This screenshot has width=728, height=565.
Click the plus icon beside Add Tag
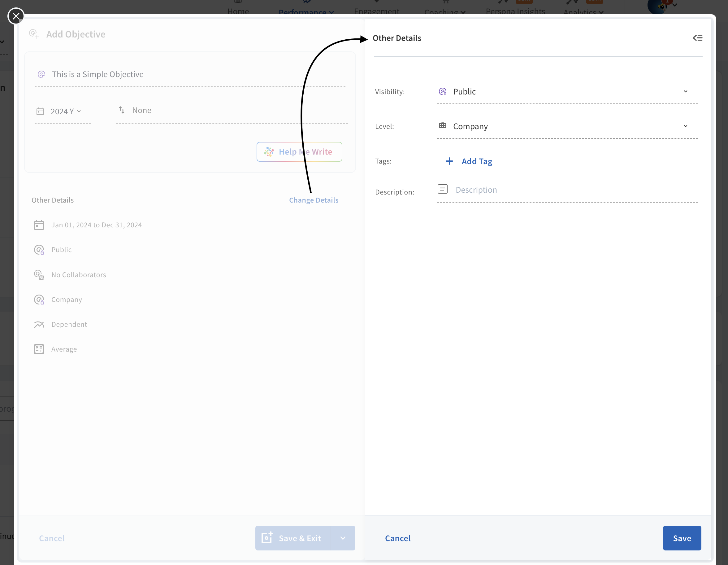[x=449, y=161]
